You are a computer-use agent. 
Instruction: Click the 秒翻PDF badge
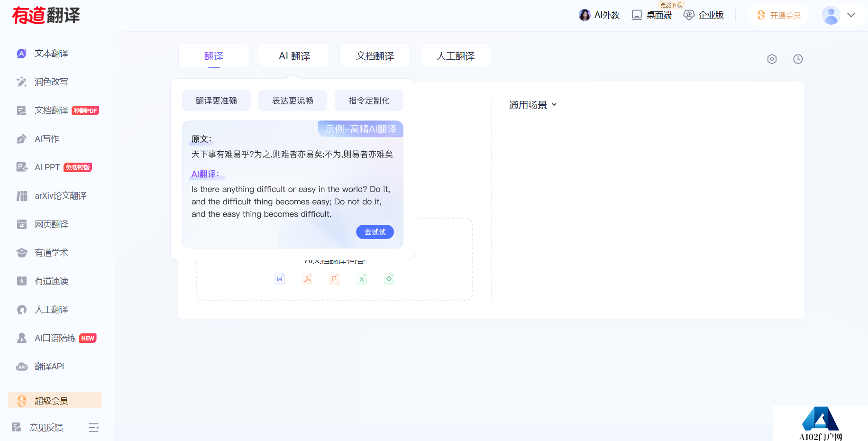tap(85, 110)
